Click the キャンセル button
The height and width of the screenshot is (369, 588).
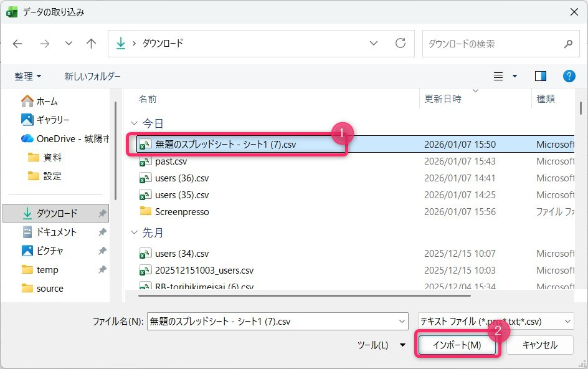tap(539, 345)
